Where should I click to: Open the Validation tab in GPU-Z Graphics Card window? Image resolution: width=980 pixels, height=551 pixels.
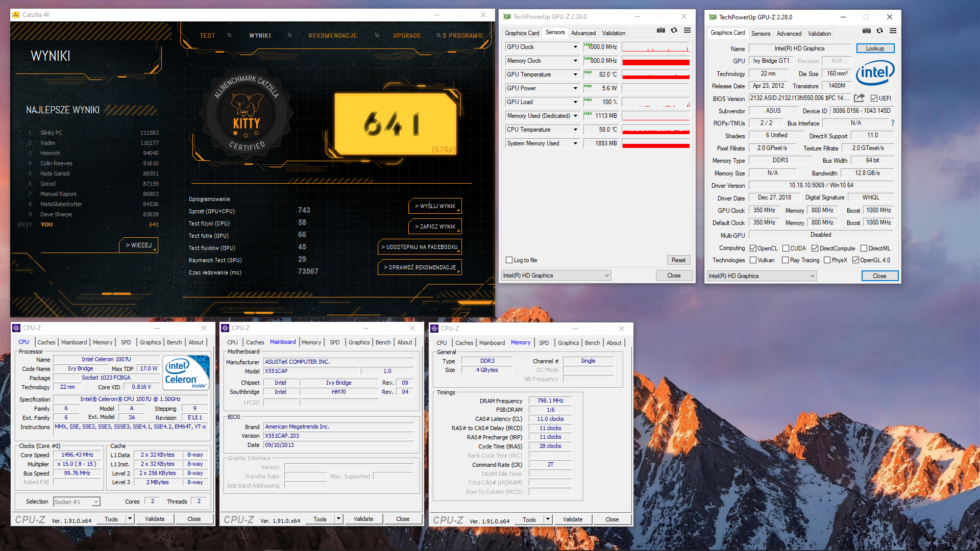point(819,34)
